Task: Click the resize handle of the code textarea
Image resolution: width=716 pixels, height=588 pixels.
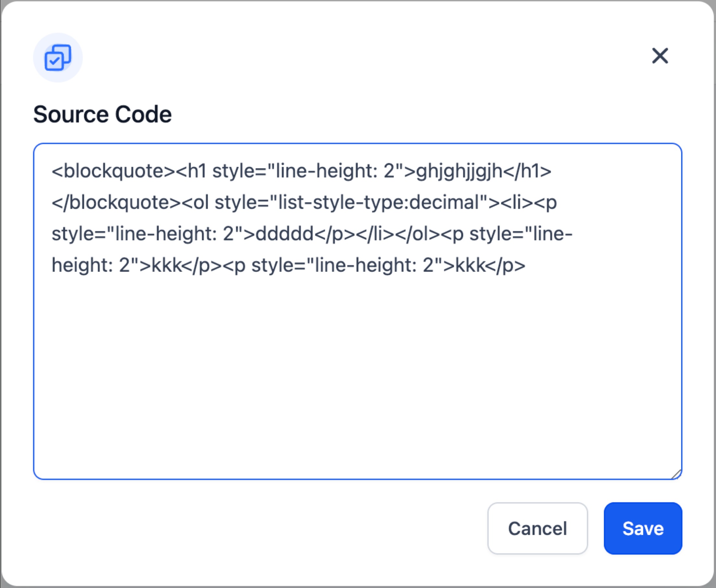Action: click(x=676, y=474)
